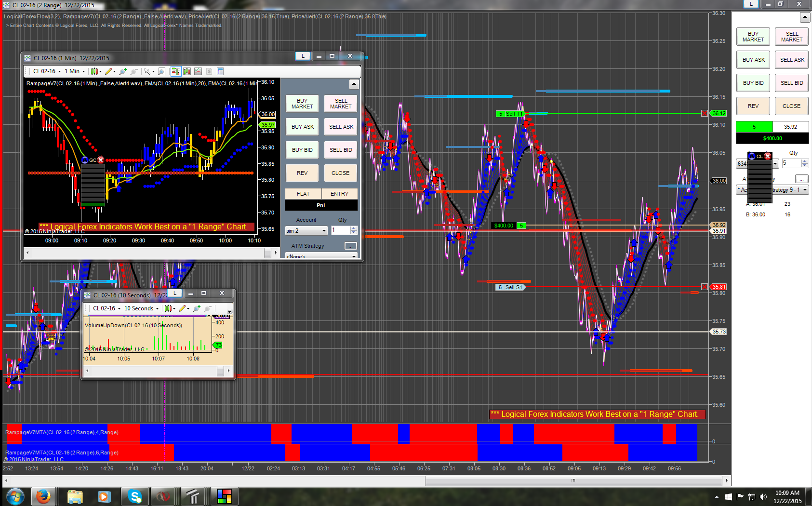Image resolution: width=812 pixels, height=506 pixels.
Task: Click REV in the 1 Min chart trader
Action: [x=302, y=173]
